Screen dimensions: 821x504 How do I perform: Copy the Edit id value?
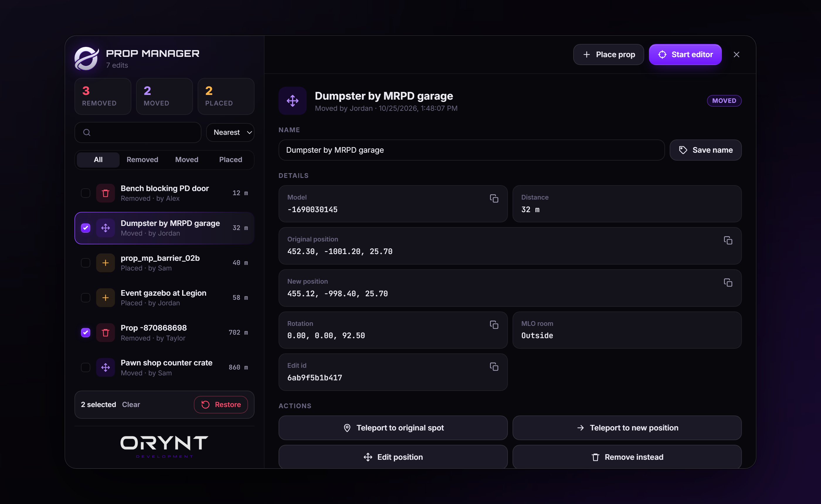click(x=494, y=367)
